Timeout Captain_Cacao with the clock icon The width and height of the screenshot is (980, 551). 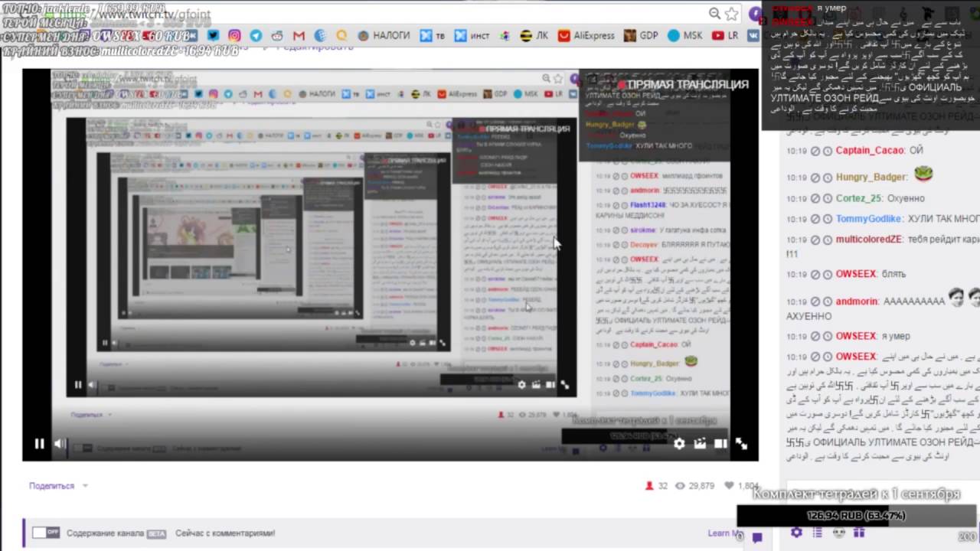pos(828,151)
